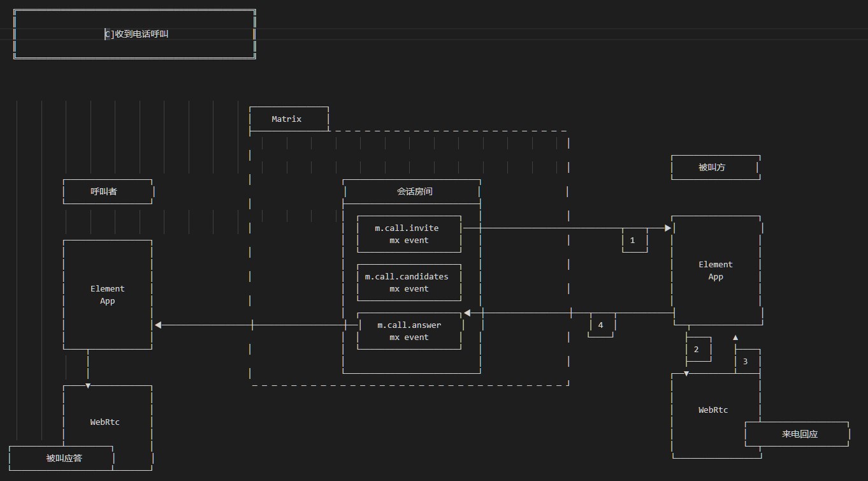Click Element App text under 呼叫者
This screenshot has width=868, height=481.
pyautogui.click(x=107, y=295)
